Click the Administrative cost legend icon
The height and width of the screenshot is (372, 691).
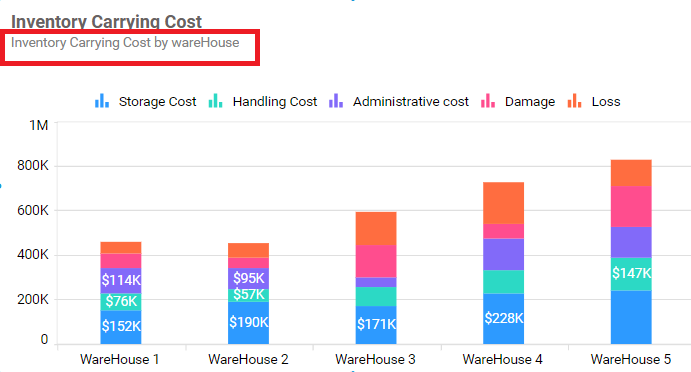[x=336, y=100]
